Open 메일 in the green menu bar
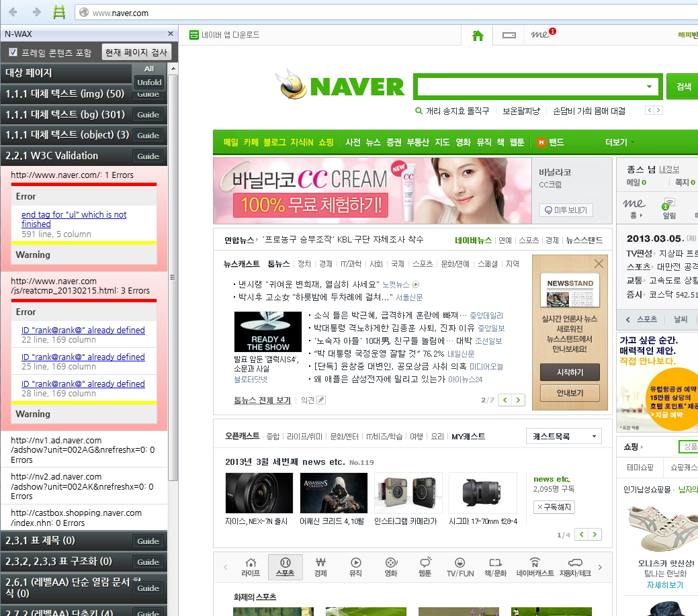Viewport: 698px width, 616px height. click(x=230, y=142)
